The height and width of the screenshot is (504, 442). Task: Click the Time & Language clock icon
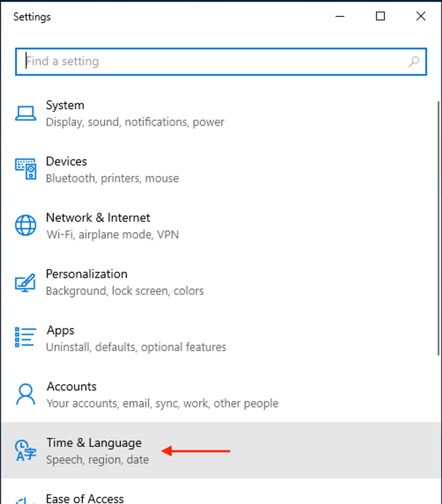pyautogui.click(x=26, y=451)
